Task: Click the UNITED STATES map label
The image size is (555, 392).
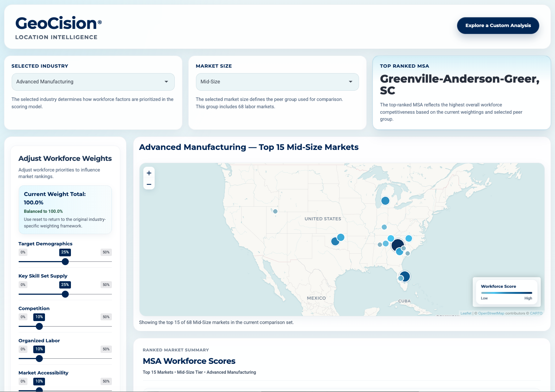Action: pos(323,219)
